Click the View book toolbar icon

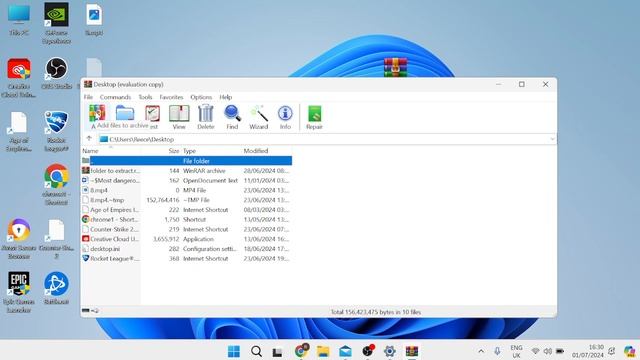click(179, 117)
